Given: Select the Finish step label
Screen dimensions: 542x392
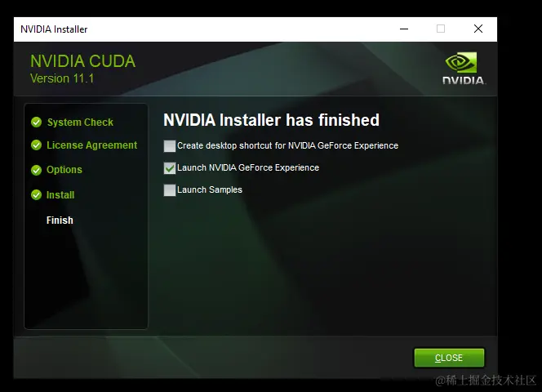Looking at the screenshot, I should click(60, 220).
